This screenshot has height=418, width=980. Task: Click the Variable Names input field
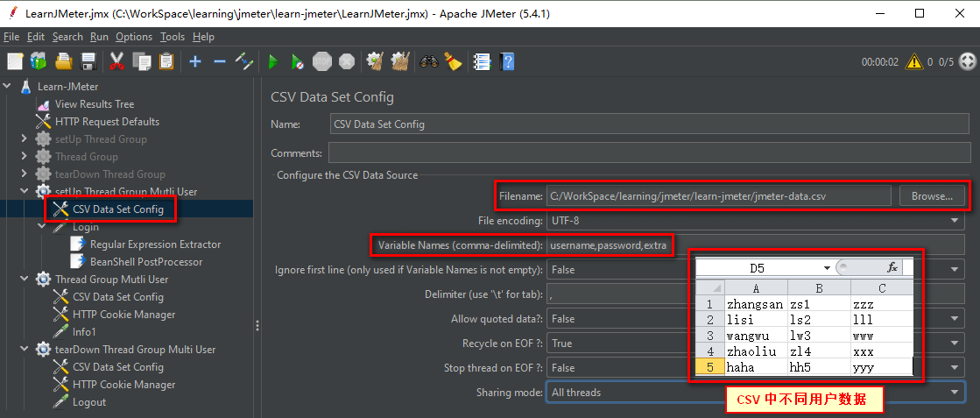pyautogui.click(x=756, y=245)
